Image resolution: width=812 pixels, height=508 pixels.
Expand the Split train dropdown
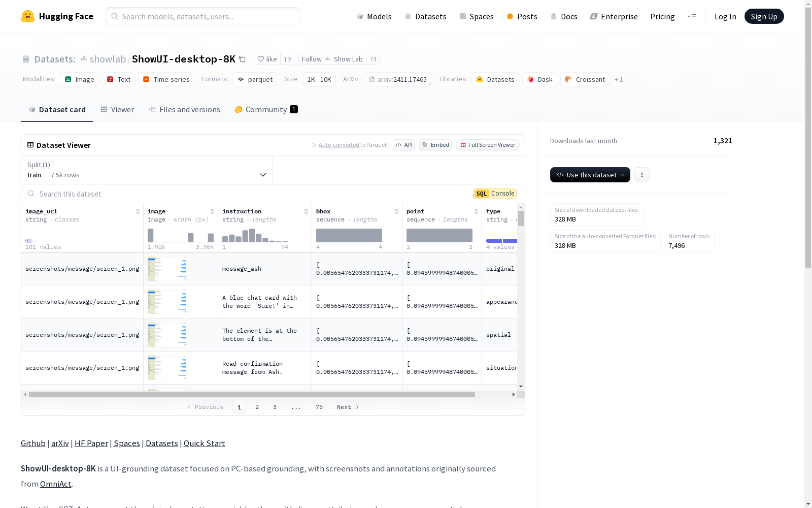147,170
